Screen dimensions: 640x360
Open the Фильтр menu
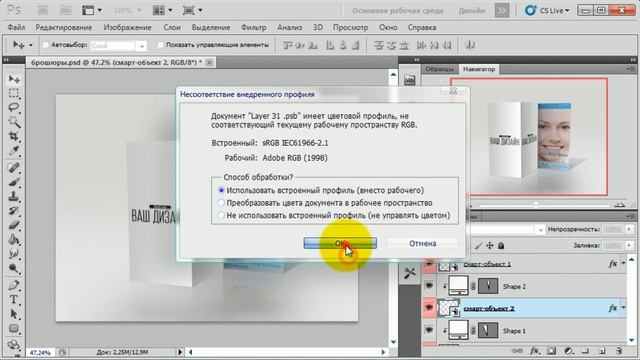pos(253,27)
